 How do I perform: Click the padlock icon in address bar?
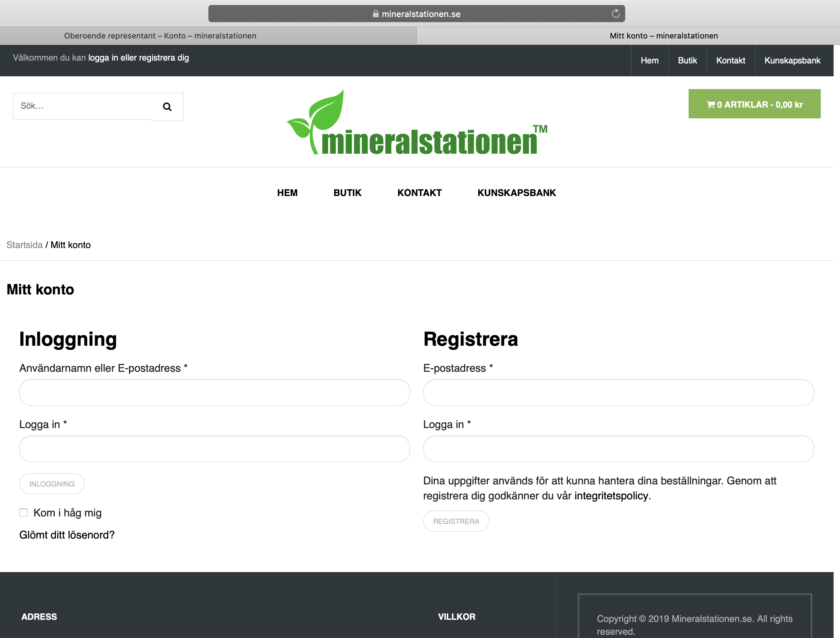pos(375,14)
